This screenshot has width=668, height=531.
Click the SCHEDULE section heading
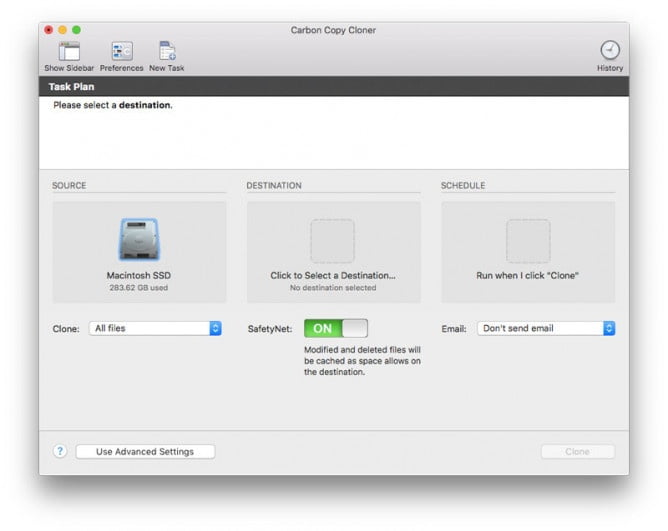click(x=463, y=185)
